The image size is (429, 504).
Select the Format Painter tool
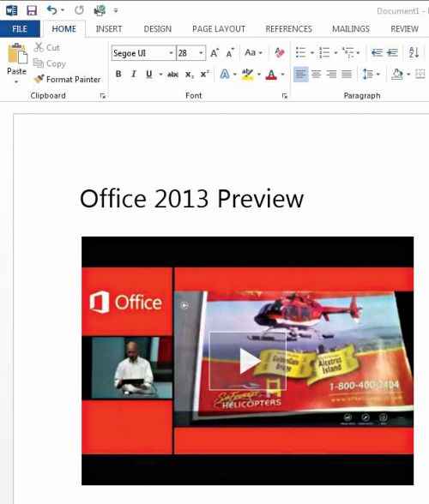click(x=68, y=79)
